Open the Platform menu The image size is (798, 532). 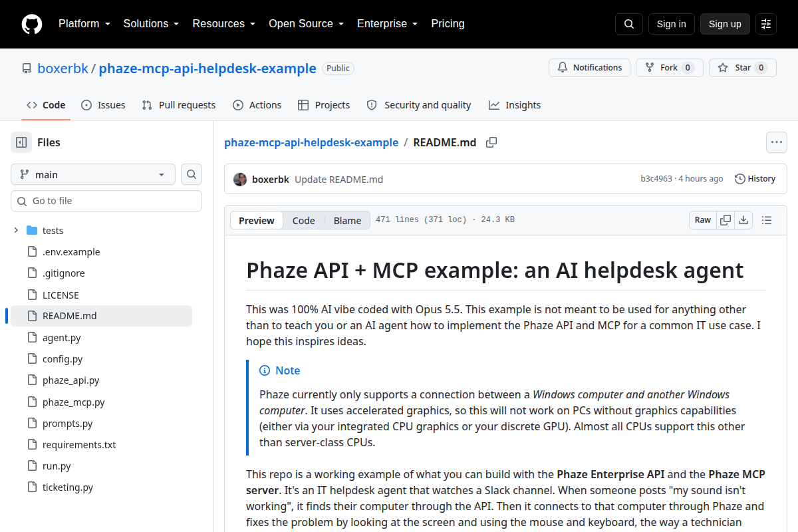[x=84, y=24]
